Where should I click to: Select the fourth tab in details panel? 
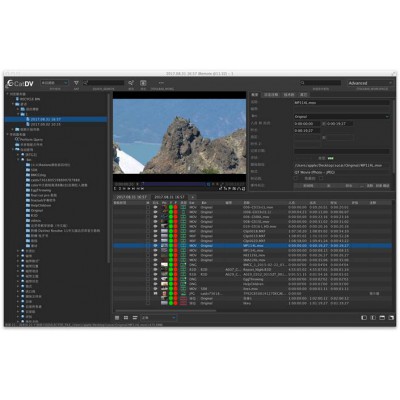pyautogui.click(x=303, y=95)
